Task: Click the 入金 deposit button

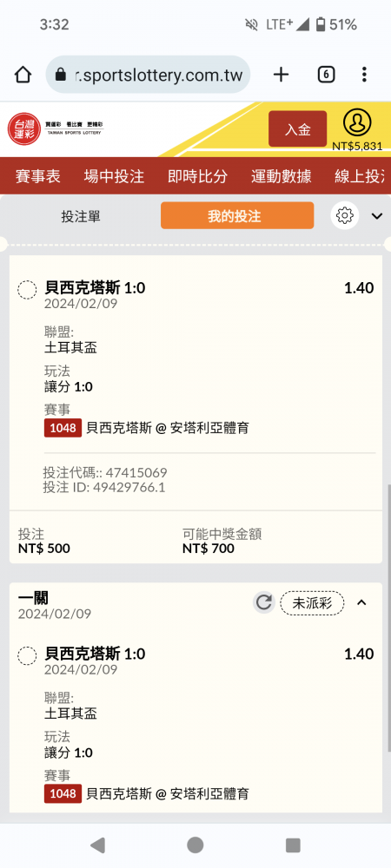Action: pos(297,129)
